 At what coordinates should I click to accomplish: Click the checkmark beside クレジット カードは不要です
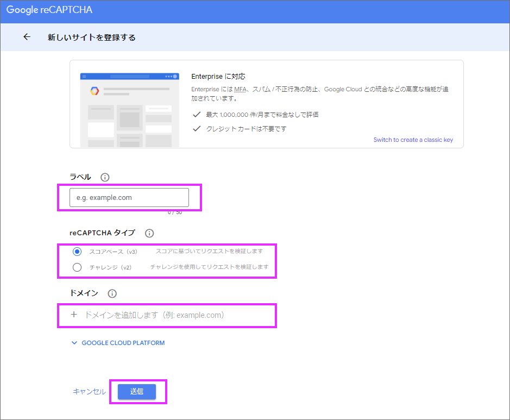tap(197, 129)
